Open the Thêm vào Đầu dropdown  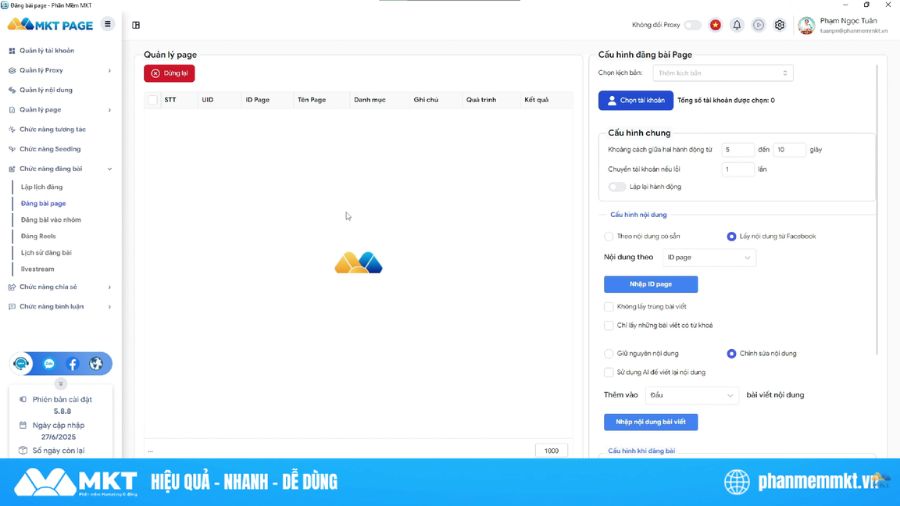691,395
